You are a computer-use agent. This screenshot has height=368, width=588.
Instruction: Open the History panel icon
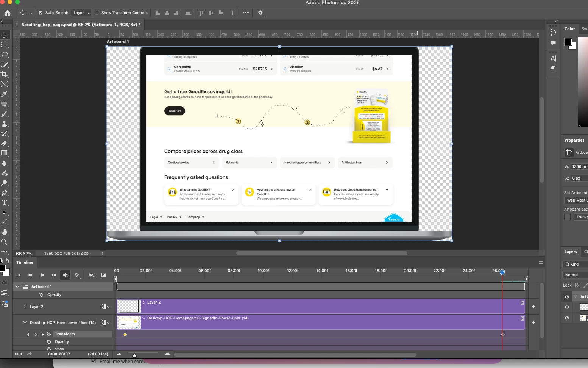553,32
